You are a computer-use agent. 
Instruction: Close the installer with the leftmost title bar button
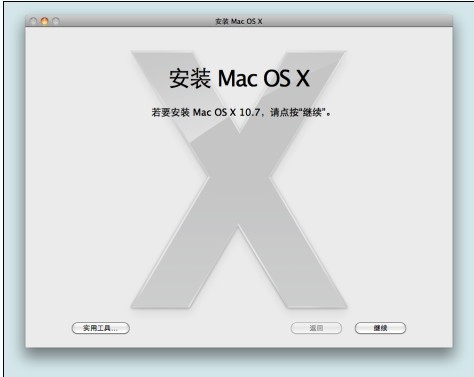33,21
